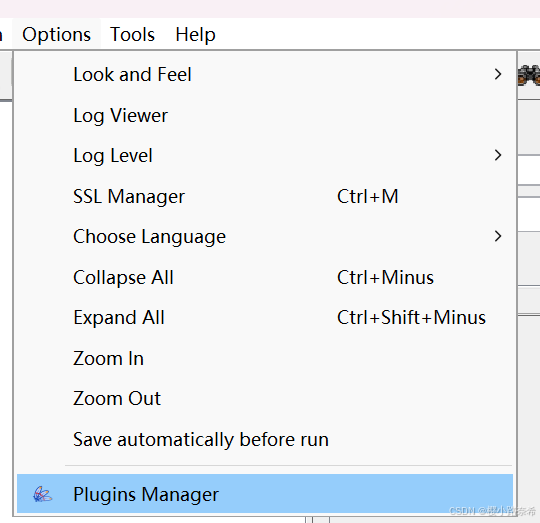Click the Choose Language menu label
The image size is (540, 523).
pos(149,237)
